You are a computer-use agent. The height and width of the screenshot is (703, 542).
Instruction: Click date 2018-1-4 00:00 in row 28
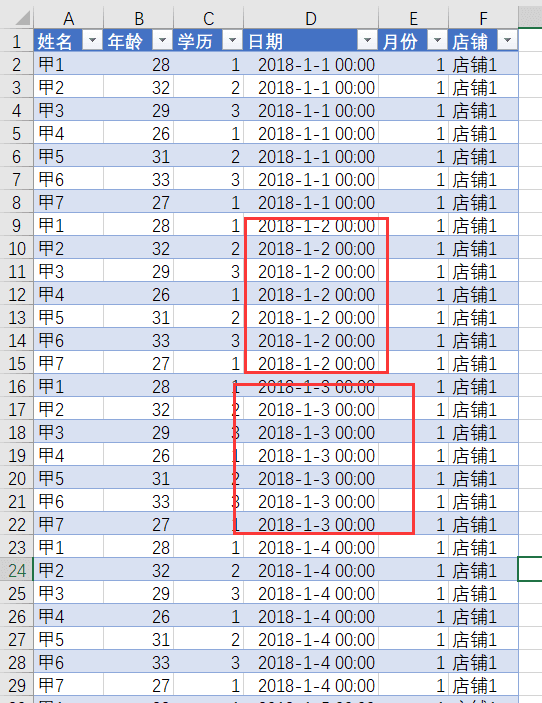tap(311, 662)
